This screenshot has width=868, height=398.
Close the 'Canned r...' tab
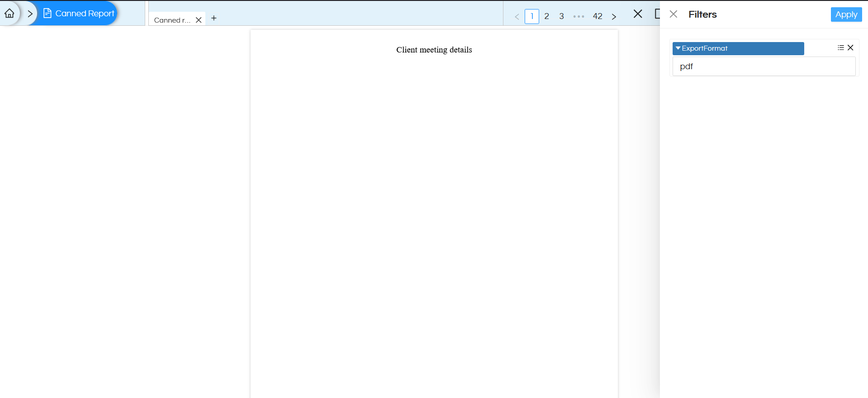(199, 20)
